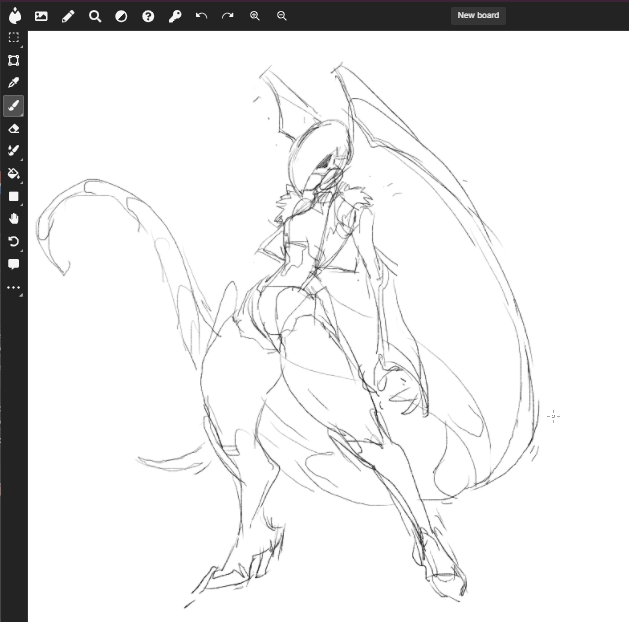Image resolution: width=629 pixels, height=622 pixels.
Task: Select the Brush tool
Action: tap(14, 106)
